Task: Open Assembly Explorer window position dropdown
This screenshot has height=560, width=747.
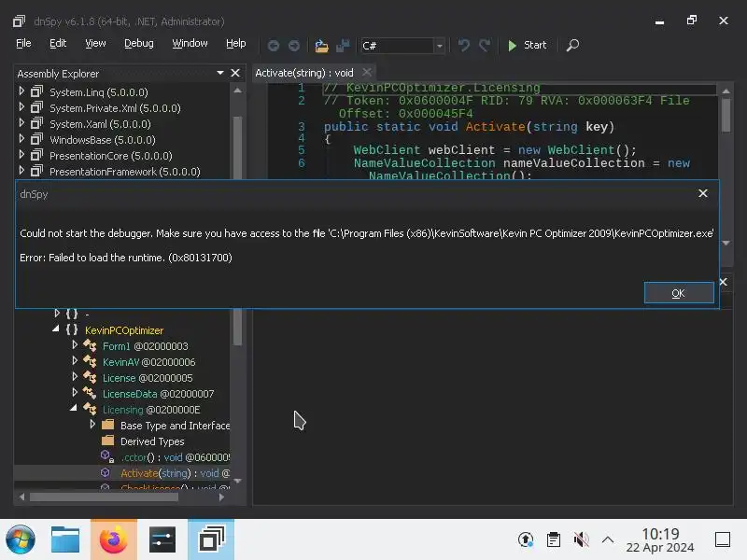Action: [220, 73]
